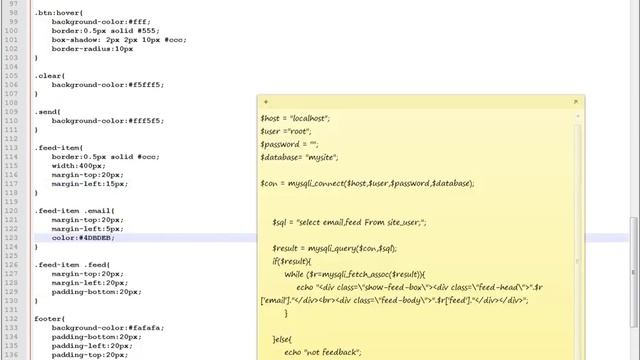Click the editor's vertical scrollbar thumb

pyautogui.click(x=633, y=272)
